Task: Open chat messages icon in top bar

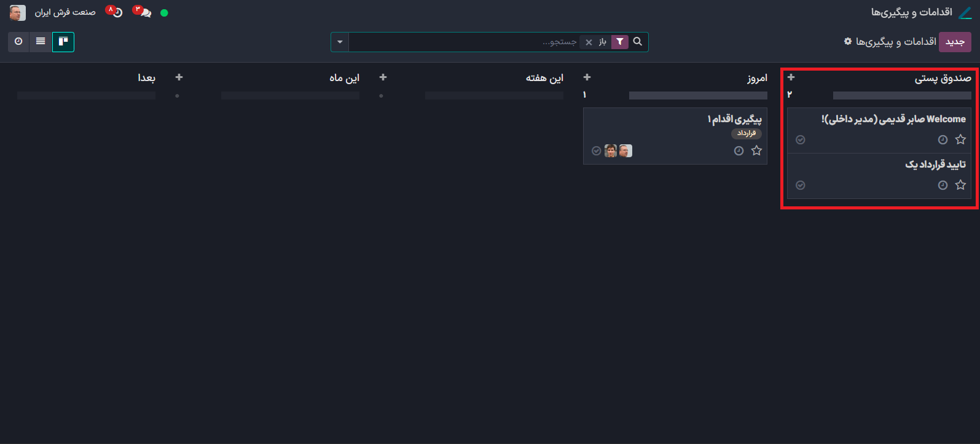Action: pos(144,12)
